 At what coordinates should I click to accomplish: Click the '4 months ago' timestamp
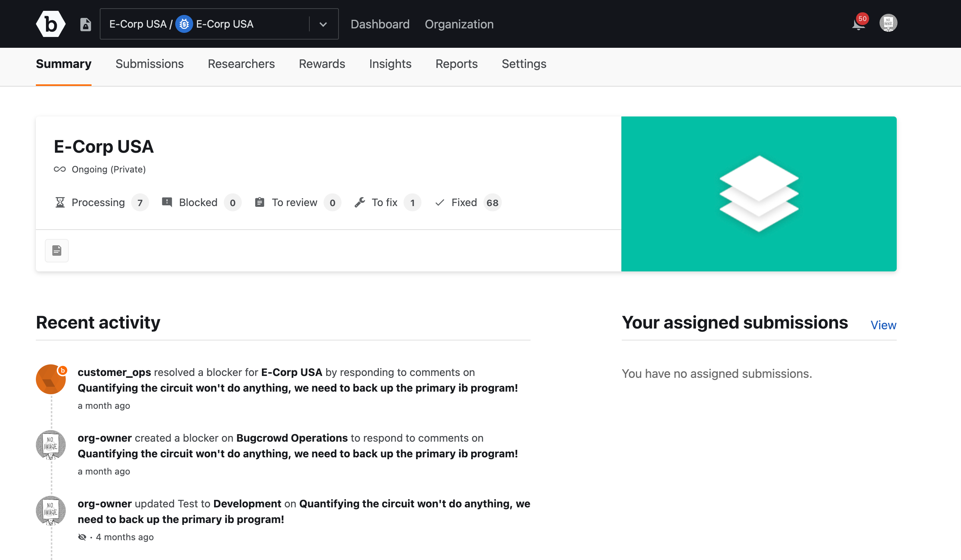click(x=125, y=537)
